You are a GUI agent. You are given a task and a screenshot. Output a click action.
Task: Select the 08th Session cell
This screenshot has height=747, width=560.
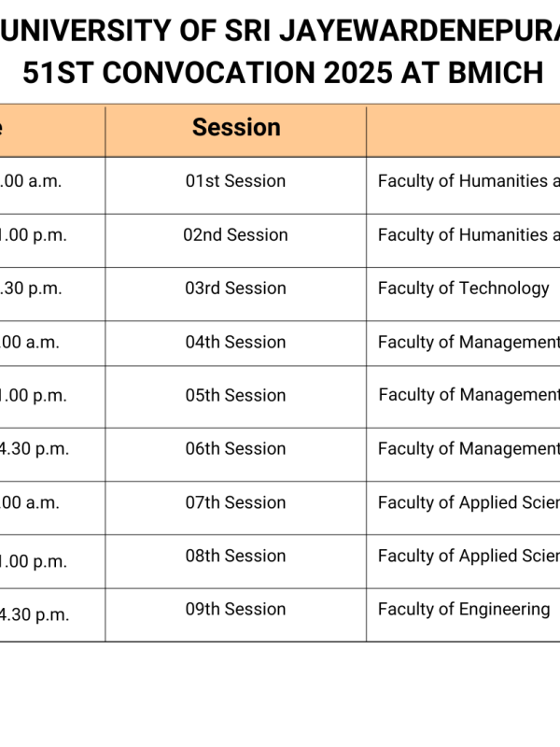click(x=235, y=556)
